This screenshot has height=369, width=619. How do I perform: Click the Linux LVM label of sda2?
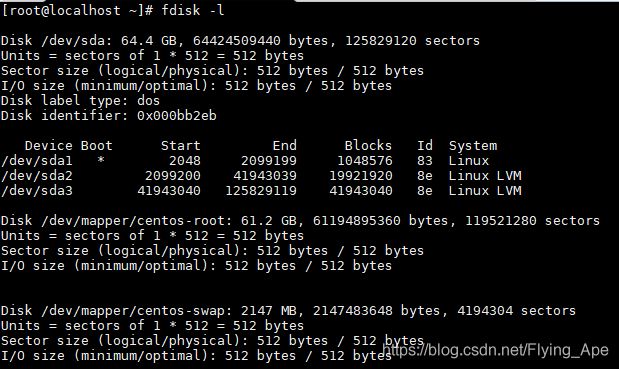[485, 176]
